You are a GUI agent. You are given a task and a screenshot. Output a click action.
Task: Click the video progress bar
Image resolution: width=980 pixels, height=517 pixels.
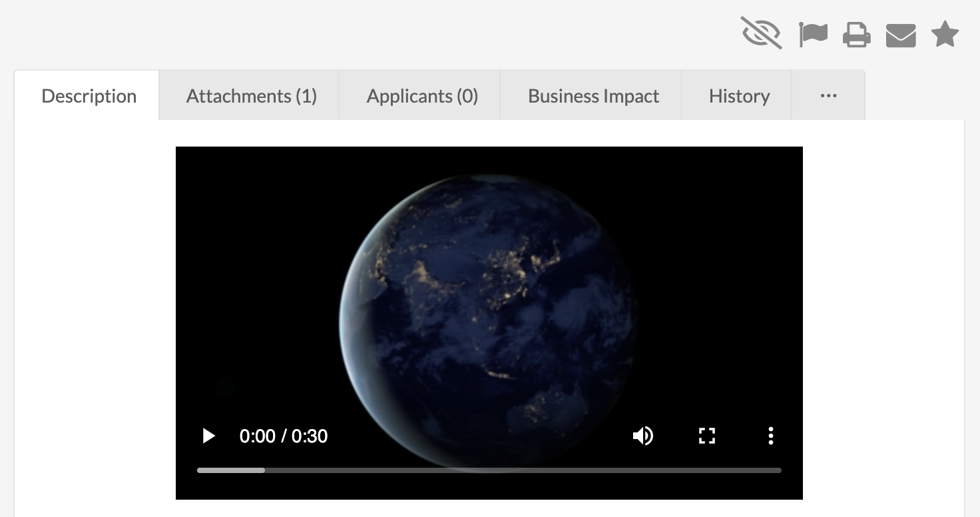tap(489, 470)
